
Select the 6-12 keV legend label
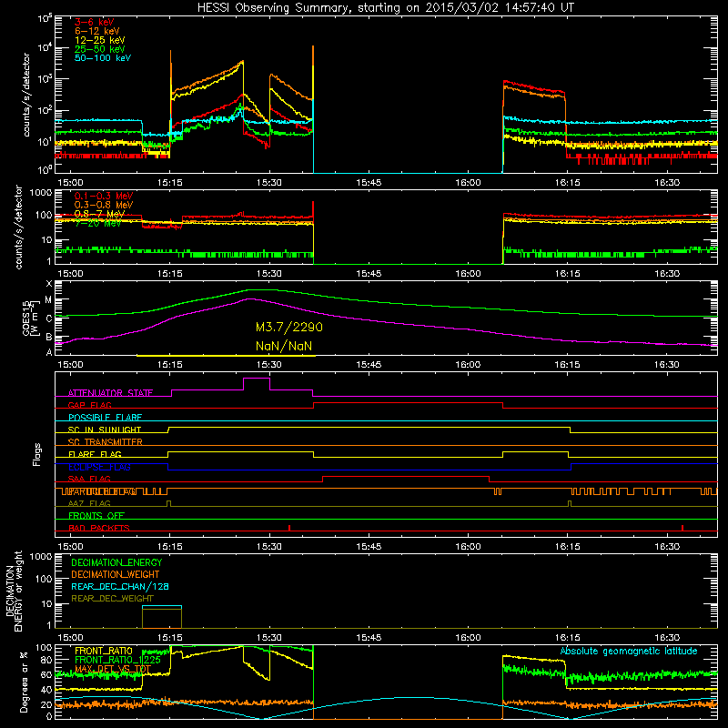point(97,31)
